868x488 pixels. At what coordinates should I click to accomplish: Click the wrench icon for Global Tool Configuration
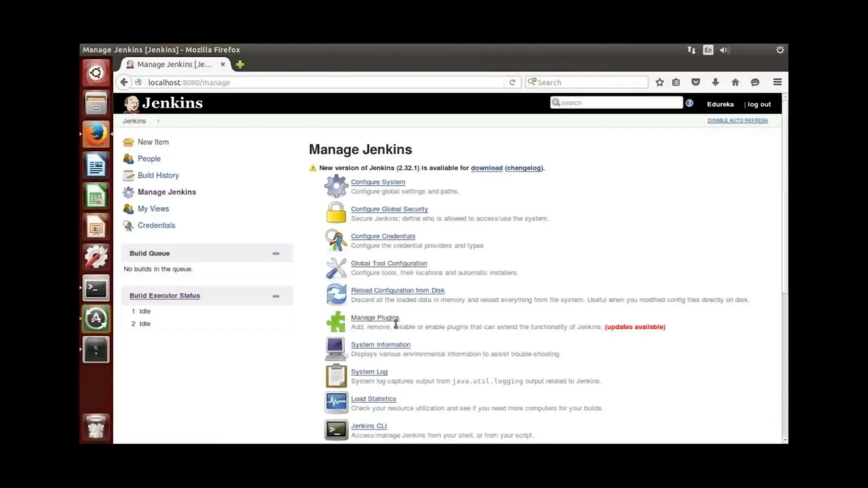[x=336, y=267]
